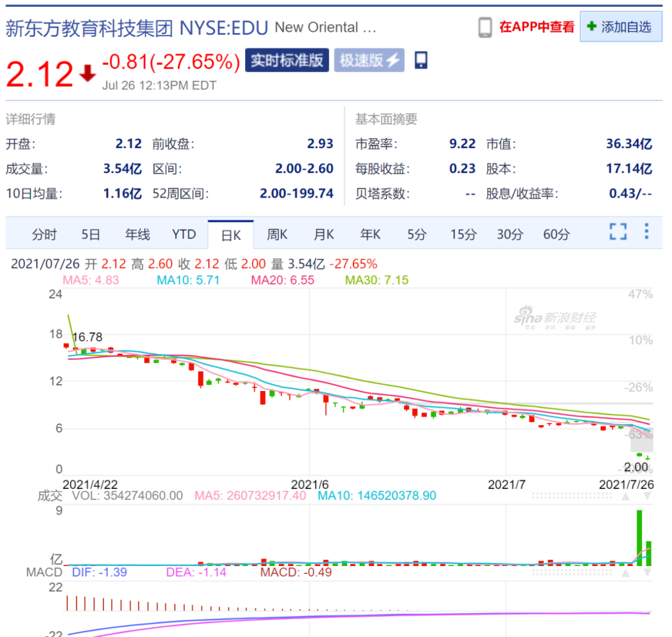Click the DIF: -1.39 MACD label
Viewport: 672px width, 637px height.
pos(100,573)
